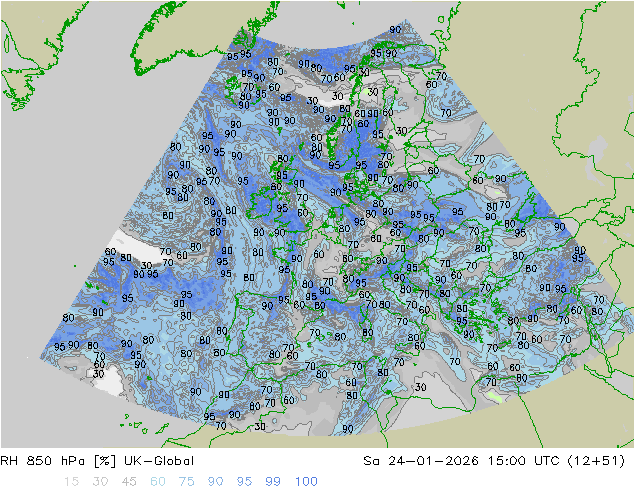Select the legend value 30 below the title
The image size is (634, 490).
100,482
